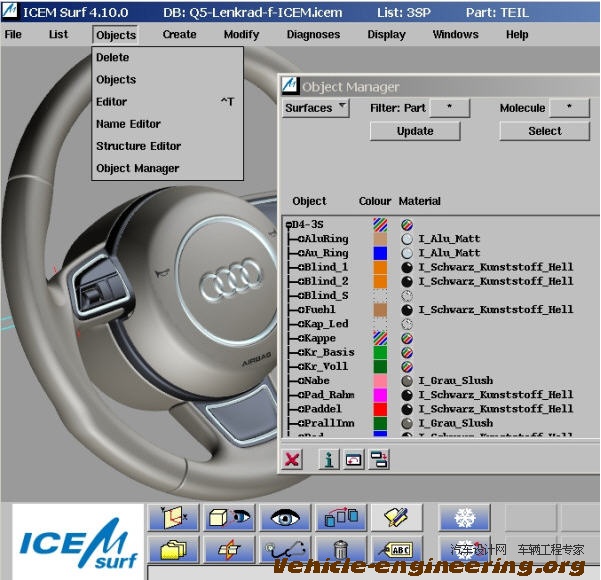Open the Filter Part asterisk selector
This screenshot has height=580, width=601.
point(450,108)
